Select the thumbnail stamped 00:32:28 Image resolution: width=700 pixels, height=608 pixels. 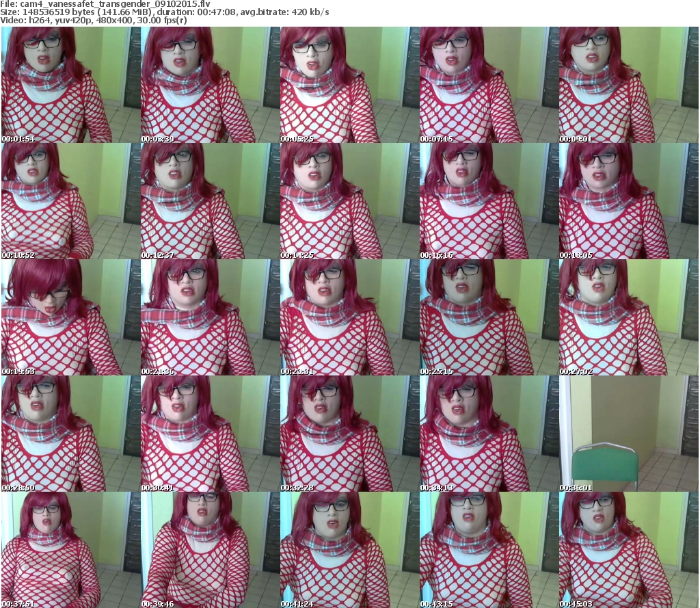[x=349, y=434]
